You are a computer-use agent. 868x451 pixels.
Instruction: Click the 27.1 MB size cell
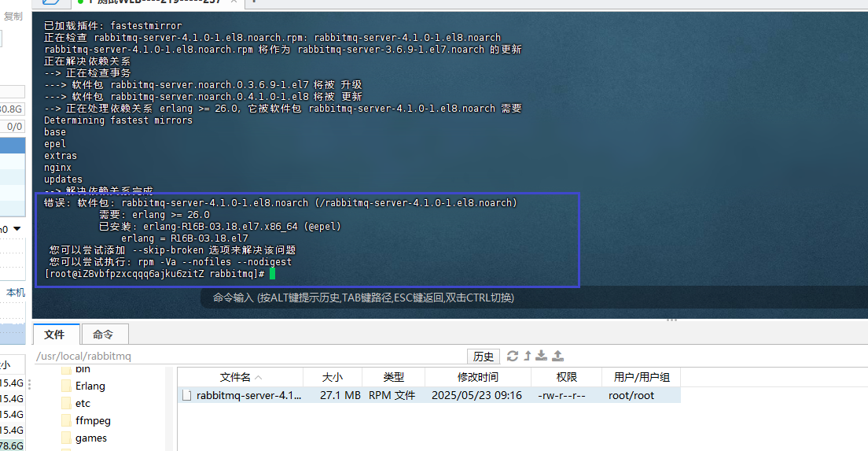click(340, 396)
